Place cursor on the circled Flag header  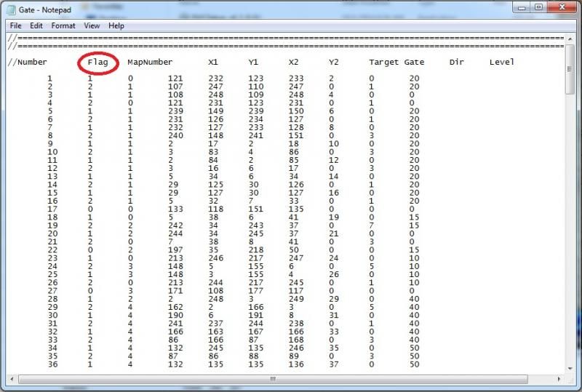(97, 63)
